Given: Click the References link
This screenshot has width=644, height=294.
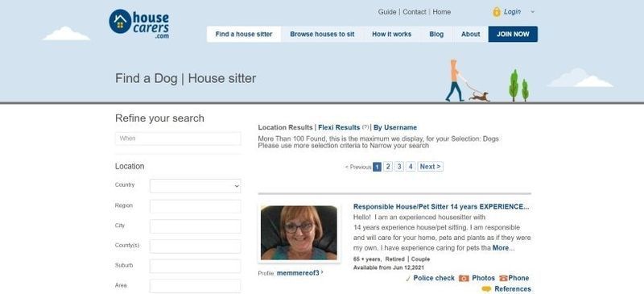Looking at the screenshot, I should pyautogui.click(x=513, y=289).
